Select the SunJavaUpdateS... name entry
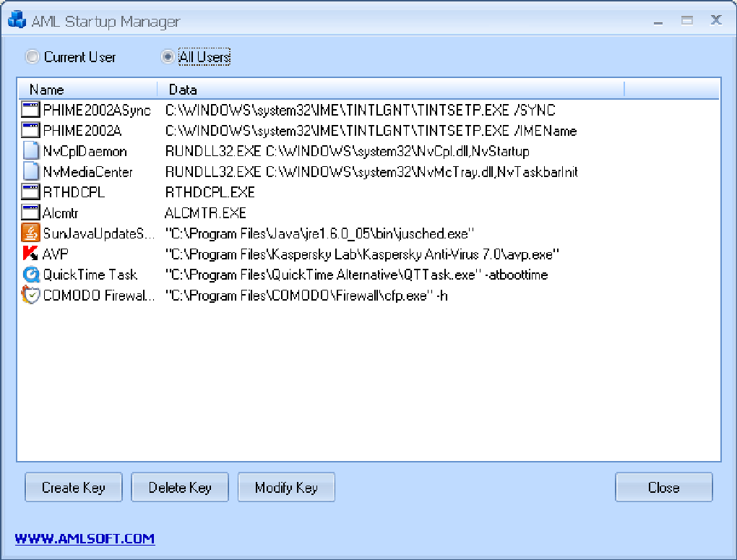737x560 pixels. tap(99, 233)
